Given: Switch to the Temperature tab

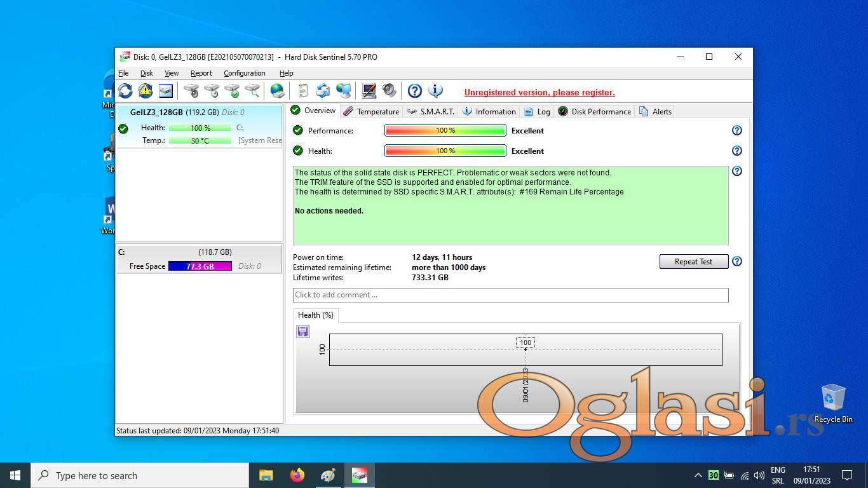Looking at the screenshot, I should [371, 111].
